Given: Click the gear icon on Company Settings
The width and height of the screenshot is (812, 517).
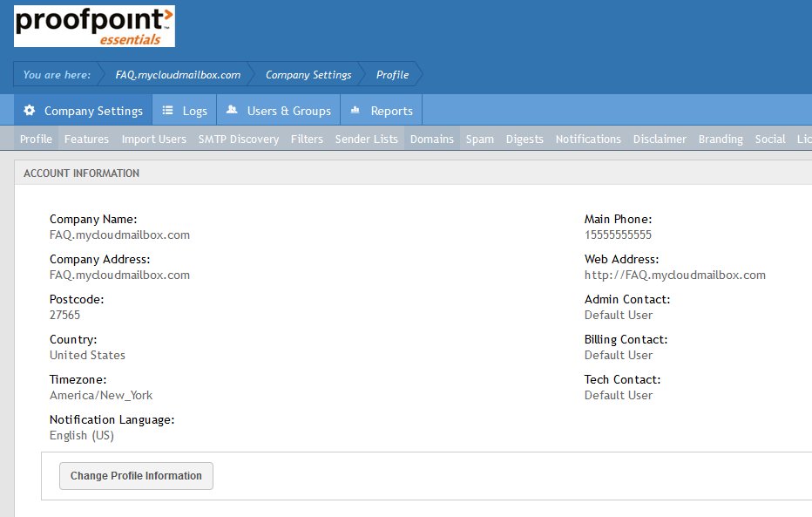Looking at the screenshot, I should coord(30,110).
